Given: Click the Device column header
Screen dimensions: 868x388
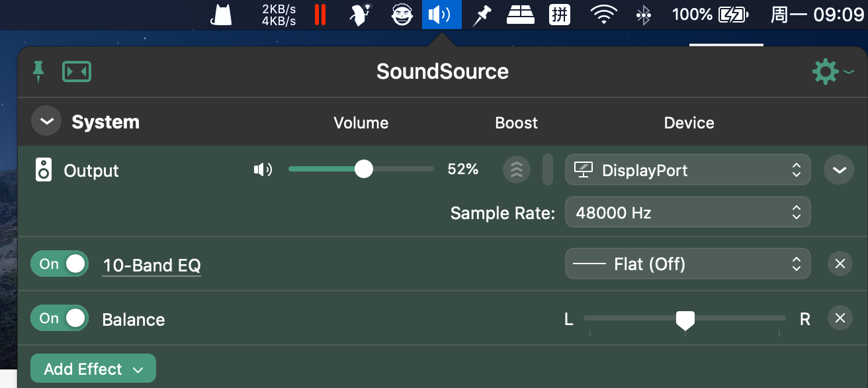Looking at the screenshot, I should pyautogui.click(x=689, y=122).
